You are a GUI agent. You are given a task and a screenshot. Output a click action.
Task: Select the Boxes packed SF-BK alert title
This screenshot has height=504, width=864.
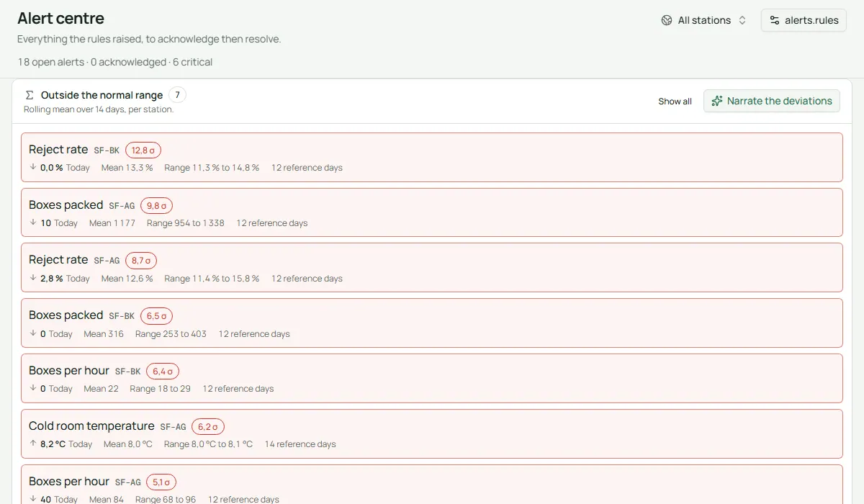[66, 315]
